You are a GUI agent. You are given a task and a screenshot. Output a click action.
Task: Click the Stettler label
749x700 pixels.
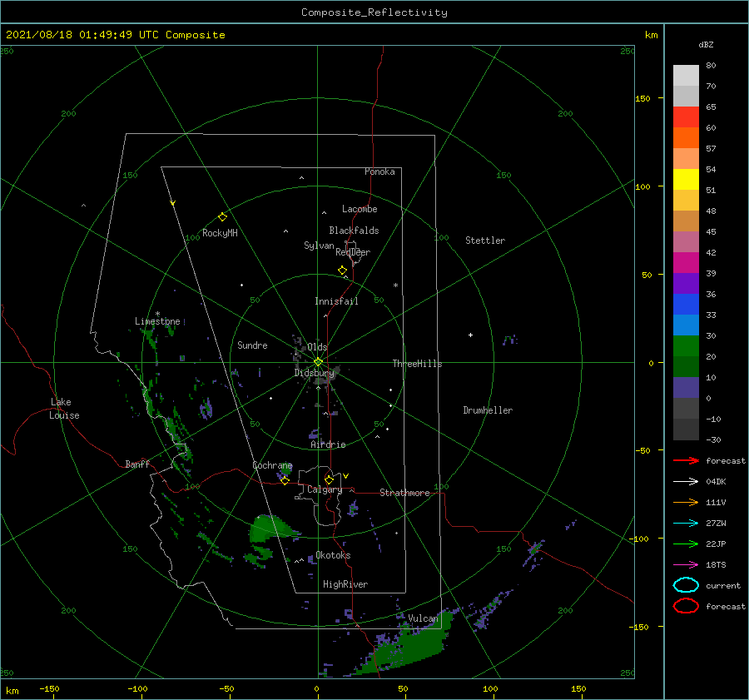(485, 241)
